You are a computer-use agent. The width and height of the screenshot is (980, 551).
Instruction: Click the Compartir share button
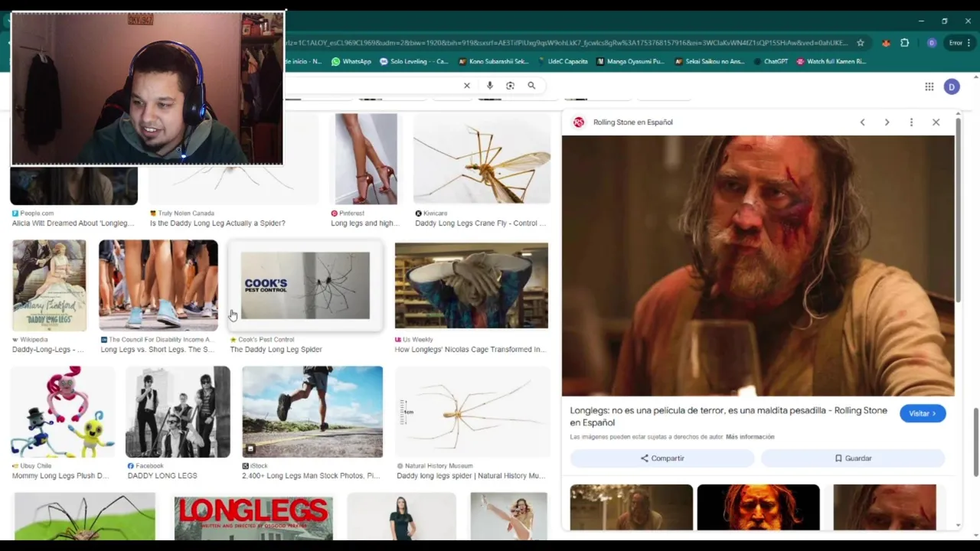[x=662, y=458]
